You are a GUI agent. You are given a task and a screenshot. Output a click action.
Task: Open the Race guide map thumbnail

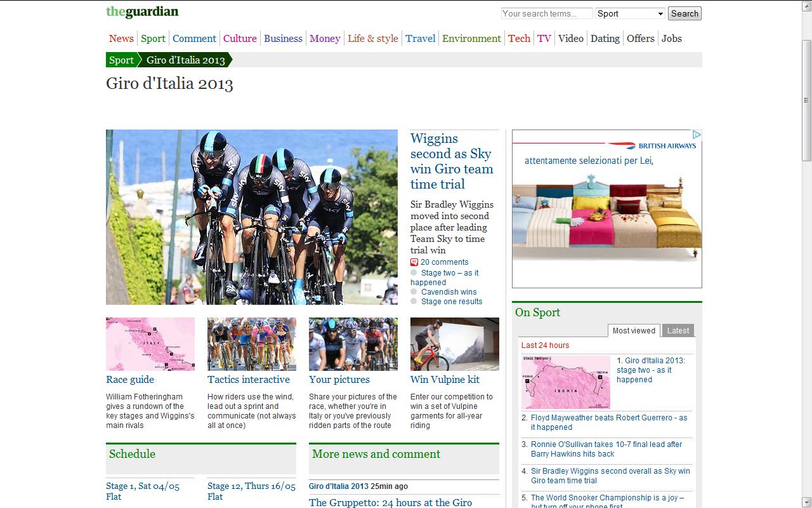click(x=150, y=344)
